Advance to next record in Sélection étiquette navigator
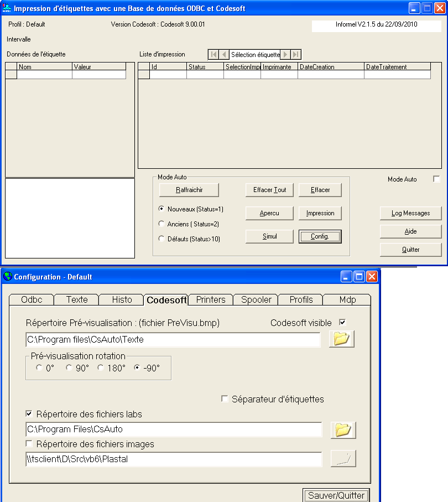 pyautogui.click(x=285, y=54)
